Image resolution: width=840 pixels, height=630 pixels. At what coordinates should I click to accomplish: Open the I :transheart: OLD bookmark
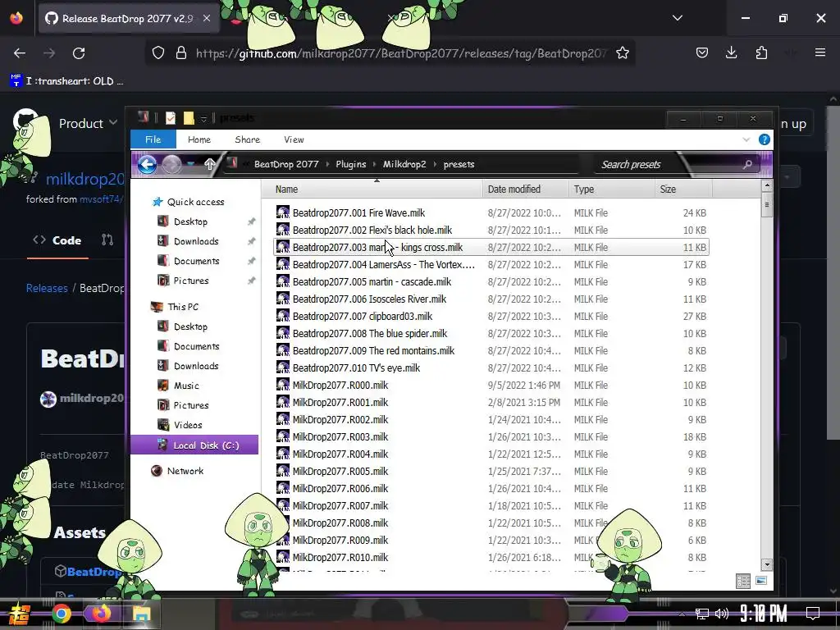tap(67, 81)
